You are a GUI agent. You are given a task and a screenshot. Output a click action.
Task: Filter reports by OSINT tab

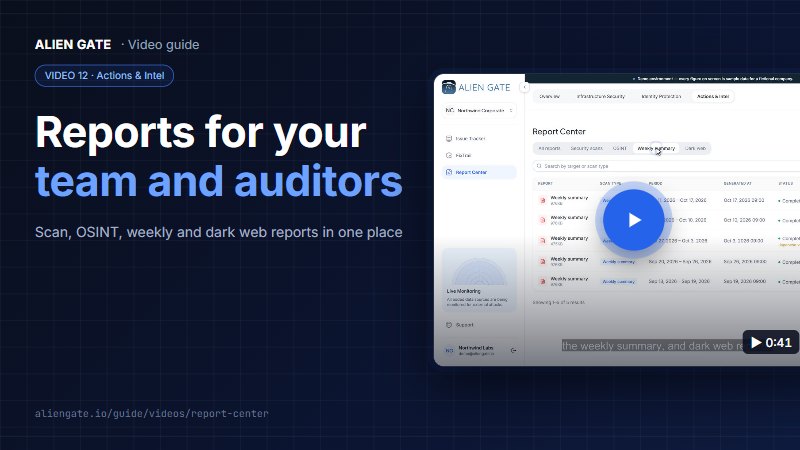619,148
